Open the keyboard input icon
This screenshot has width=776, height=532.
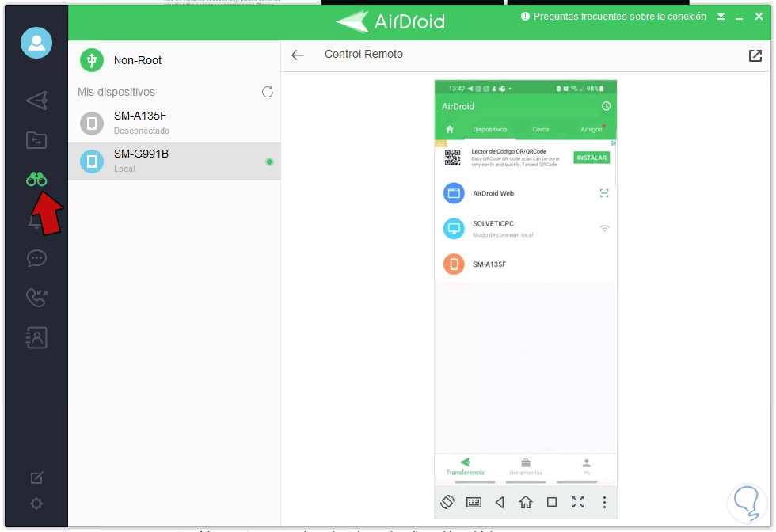tap(474, 502)
